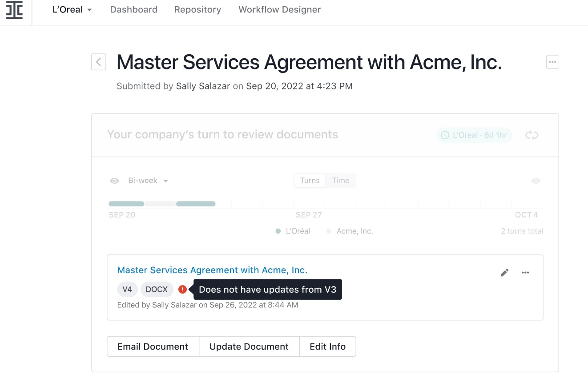
Task: Toggle the eye icon at timeline right
Action: tap(536, 181)
